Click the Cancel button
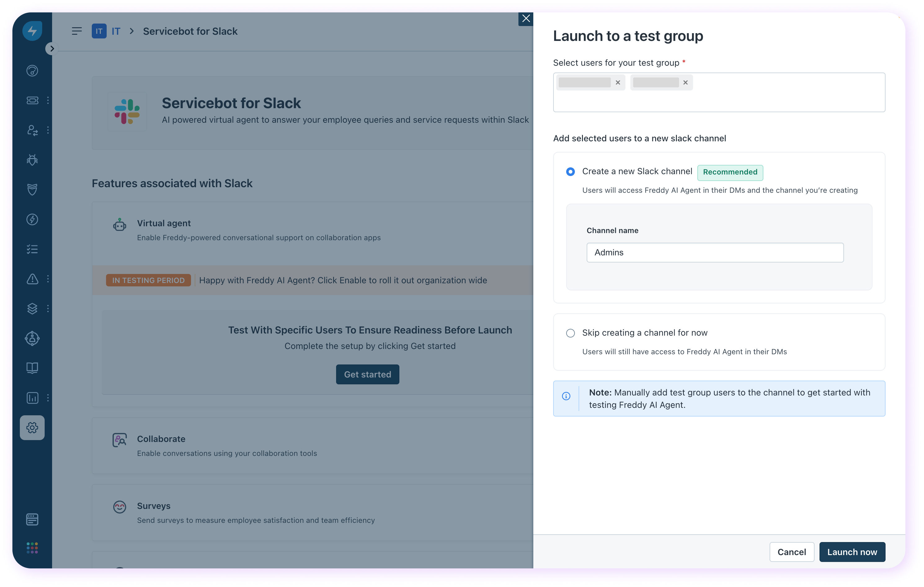This screenshot has width=924, height=587. [x=791, y=552]
